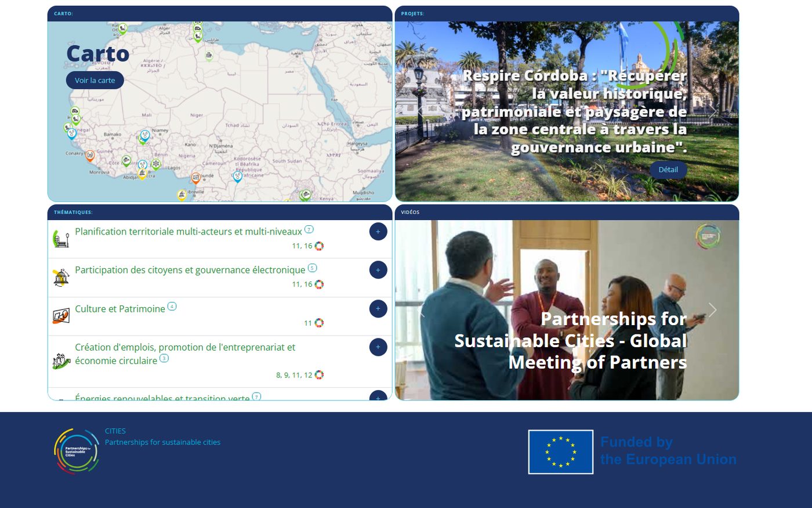Image resolution: width=812 pixels, height=508 pixels.
Task: Expand the Création d'emplois theme plus button
Action: tap(378, 347)
